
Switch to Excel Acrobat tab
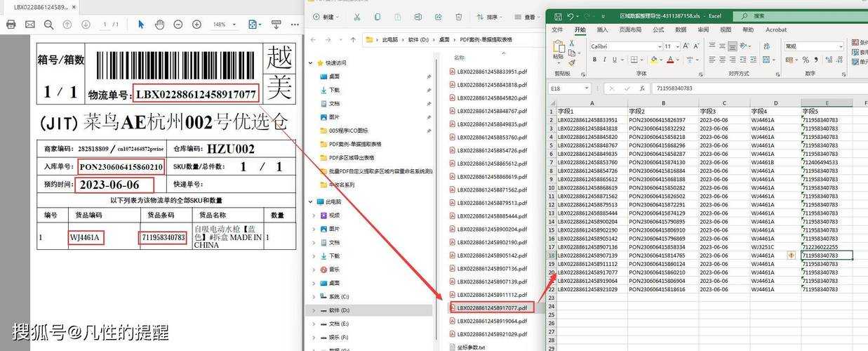click(776, 30)
